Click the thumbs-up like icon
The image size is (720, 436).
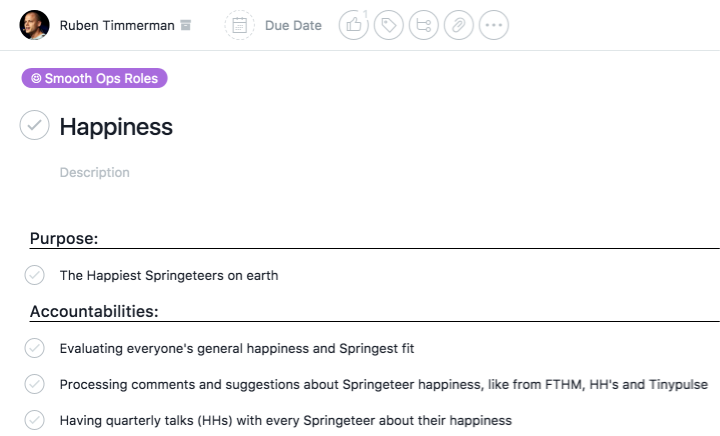click(354, 25)
